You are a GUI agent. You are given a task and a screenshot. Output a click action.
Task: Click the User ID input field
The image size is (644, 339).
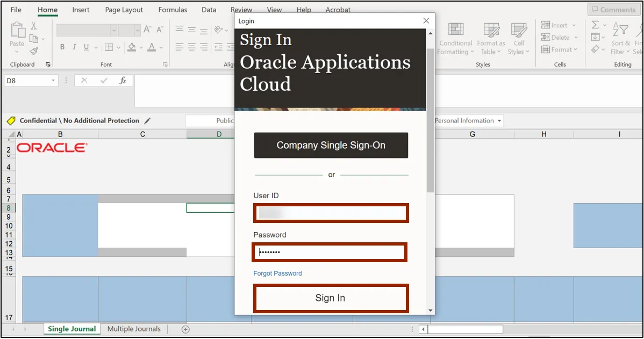(331, 213)
